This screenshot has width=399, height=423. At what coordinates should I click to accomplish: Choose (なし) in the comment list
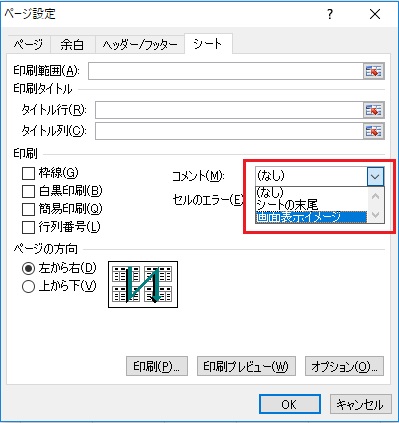pyautogui.click(x=311, y=192)
